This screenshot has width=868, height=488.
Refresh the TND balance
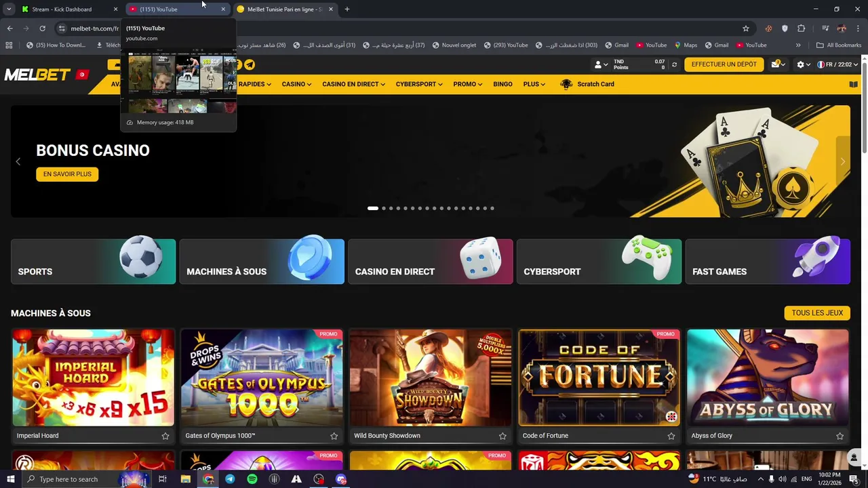coord(674,64)
